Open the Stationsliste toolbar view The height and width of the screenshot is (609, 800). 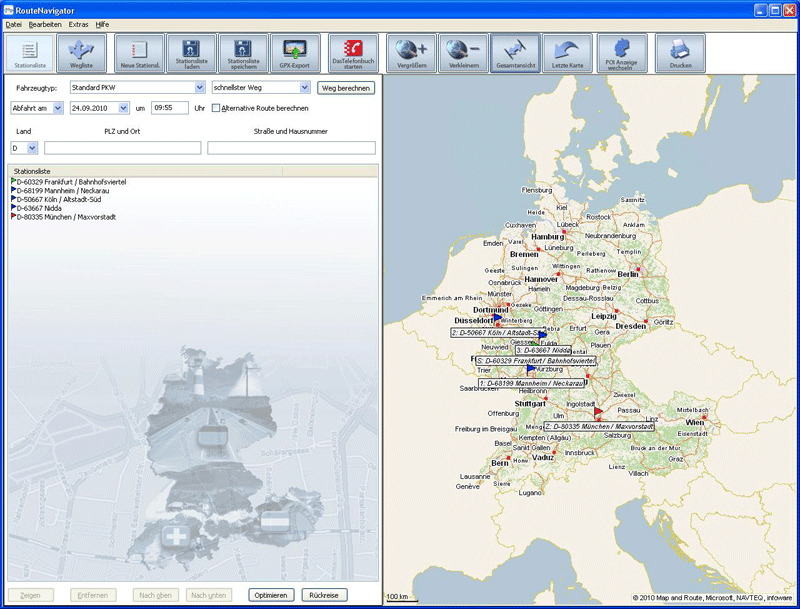[30, 53]
